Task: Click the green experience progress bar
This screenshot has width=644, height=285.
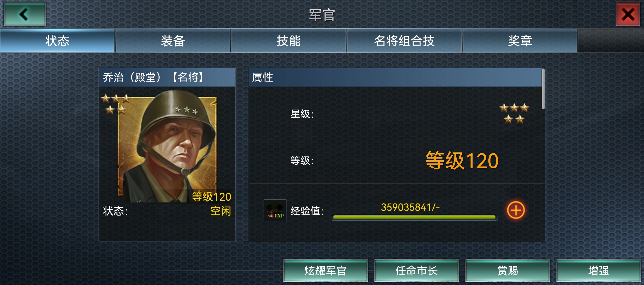Action: pos(414,217)
